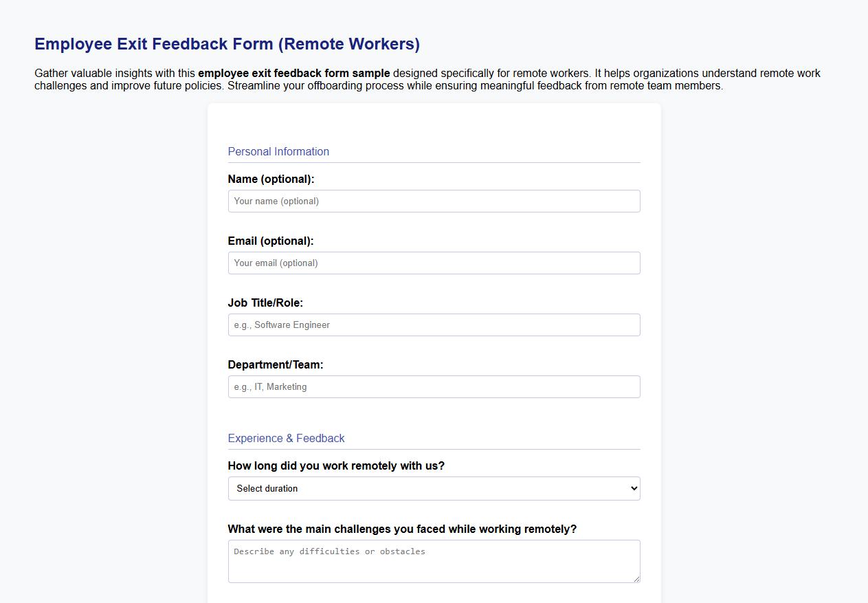The height and width of the screenshot is (603, 868).
Task: Click the Personal Information section heading
Action: 278,151
